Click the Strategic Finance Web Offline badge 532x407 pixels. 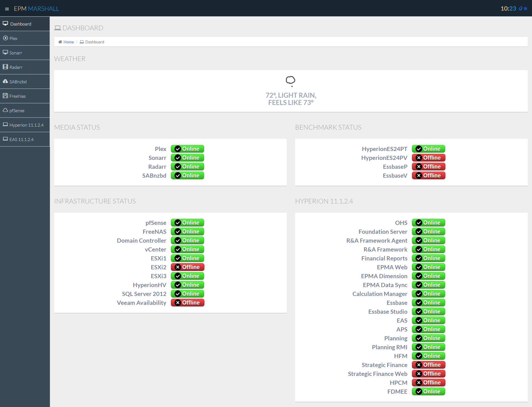(x=429, y=374)
